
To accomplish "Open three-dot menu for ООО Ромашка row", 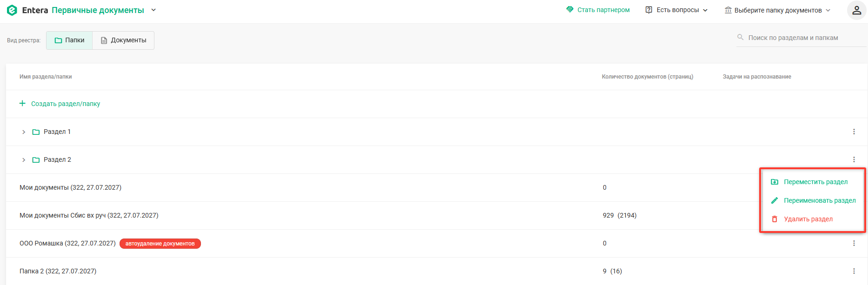I will [854, 243].
